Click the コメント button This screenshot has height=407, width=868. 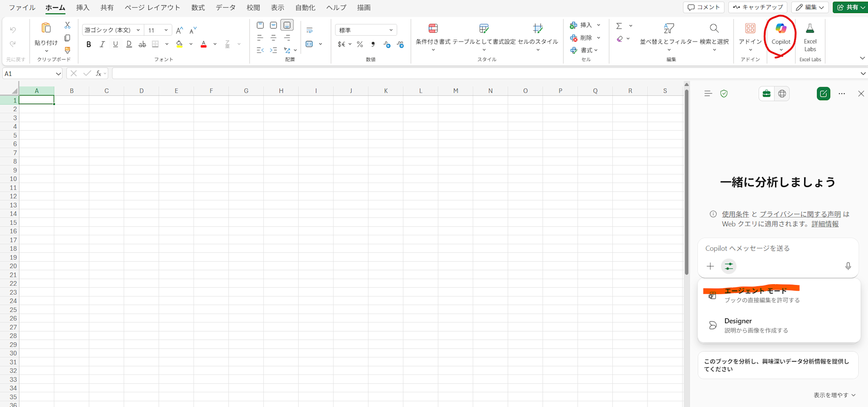(704, 7)
